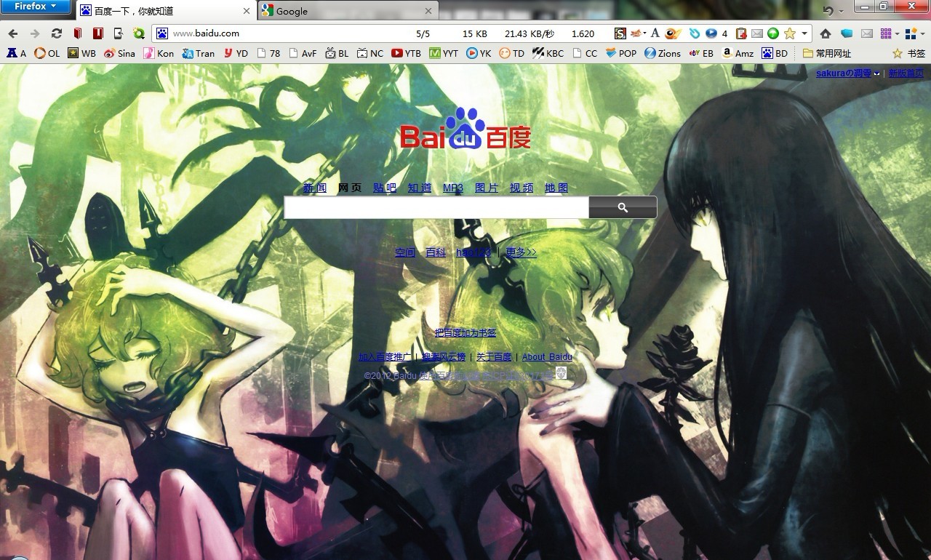Click the grey mail icon next to grid icon
The width and height of the screenshot is (931, 560).
[866, 33]
